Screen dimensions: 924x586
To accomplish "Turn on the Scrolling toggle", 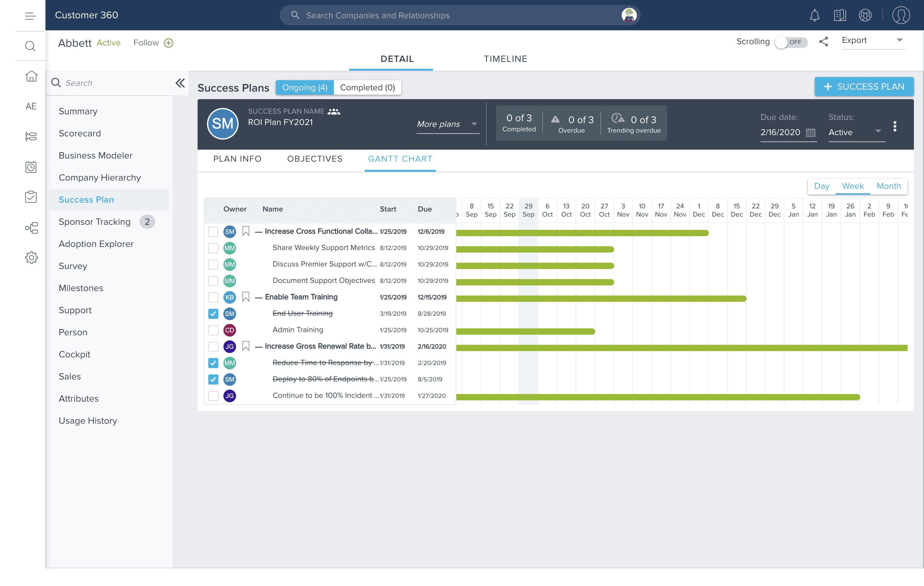I will (791, 42).
